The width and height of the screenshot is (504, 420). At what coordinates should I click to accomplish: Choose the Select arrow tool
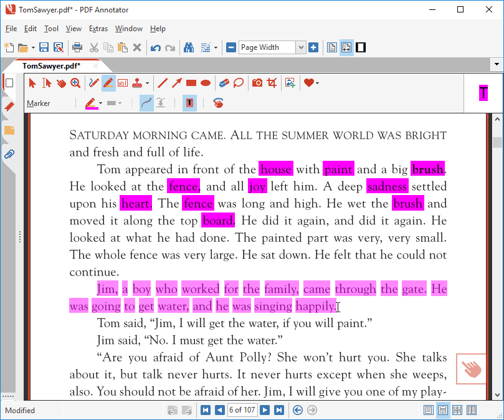tap(32, 83)
